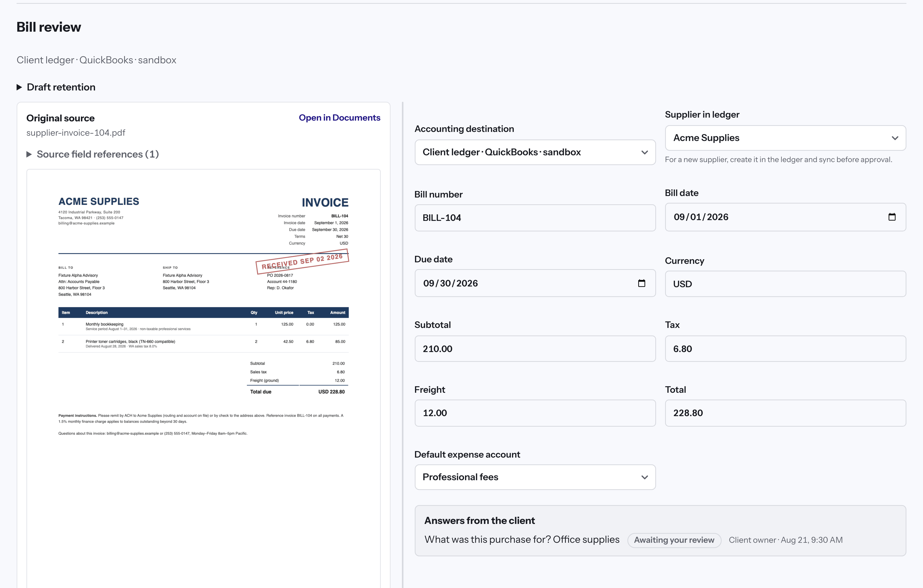Click the Currency field showing USD

pyautogui.click(x=785, y=284)
